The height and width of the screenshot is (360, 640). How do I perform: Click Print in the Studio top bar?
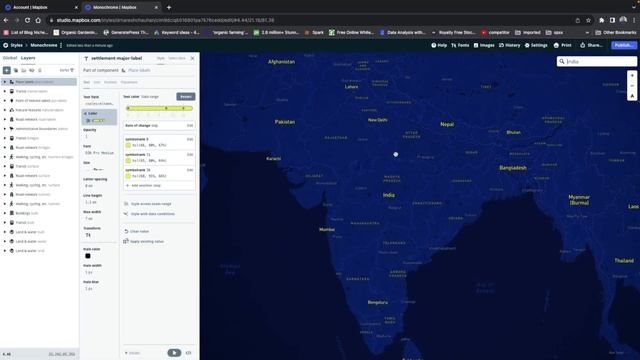[x=562, y=45]
